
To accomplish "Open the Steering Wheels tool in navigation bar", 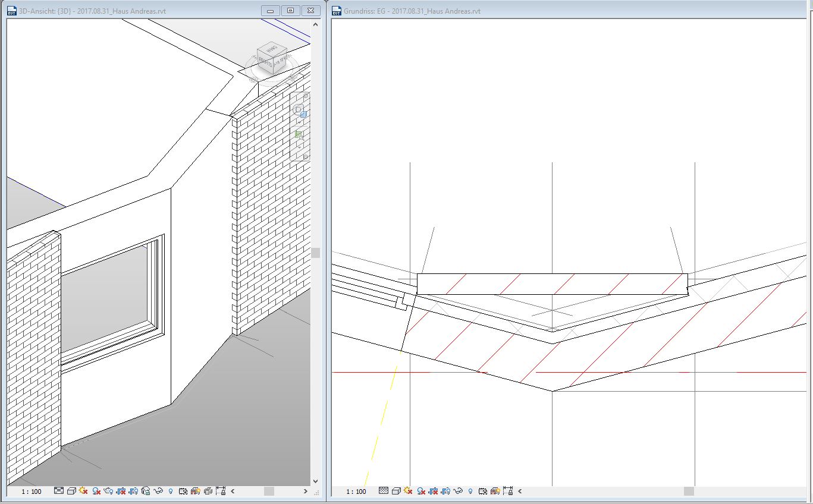I will point(300,111).
